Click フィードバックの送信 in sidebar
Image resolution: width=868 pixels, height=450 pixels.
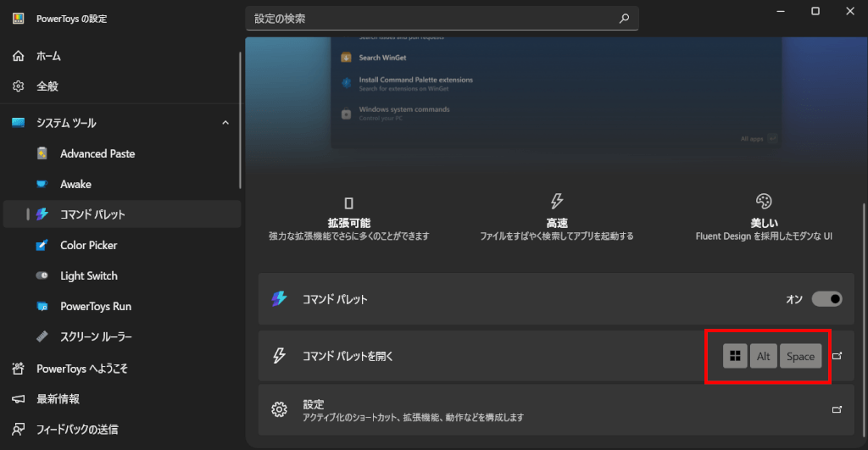pyautogui.click(x=76, y=429)
